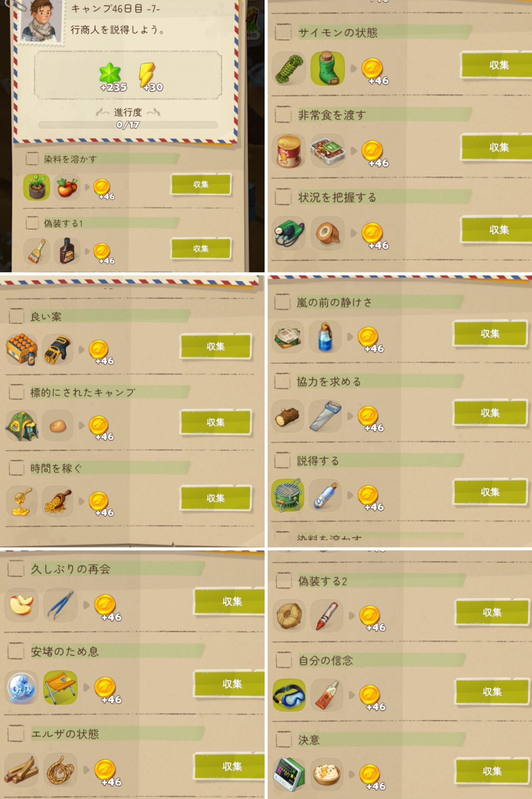Click 収集 button for 非常食を渡す
This screenshot has height=799, width=532.
point(496,147)
